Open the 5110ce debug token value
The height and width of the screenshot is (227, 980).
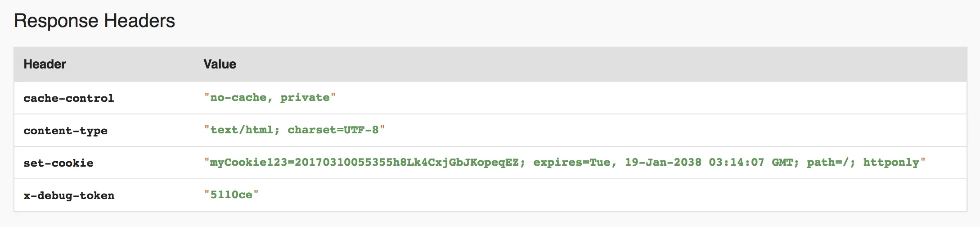point(231,195)
